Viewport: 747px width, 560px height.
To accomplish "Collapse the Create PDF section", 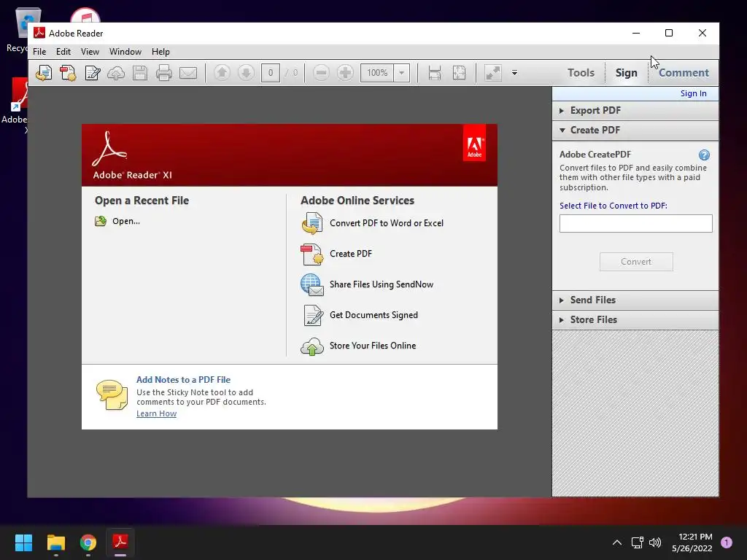I will [635, 130].
